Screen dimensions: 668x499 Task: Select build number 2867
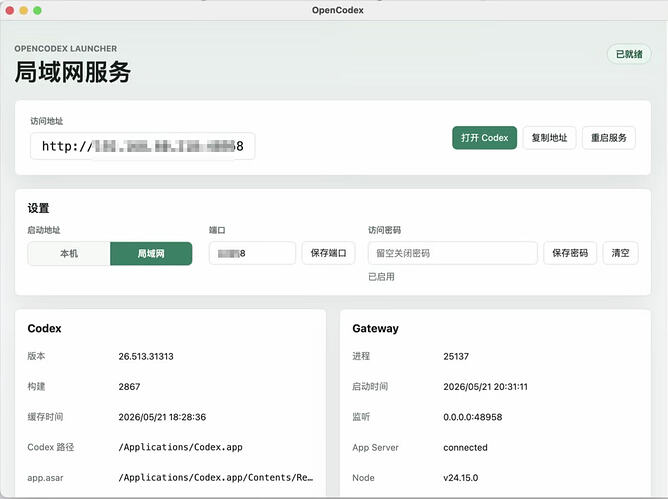point(130,387)
